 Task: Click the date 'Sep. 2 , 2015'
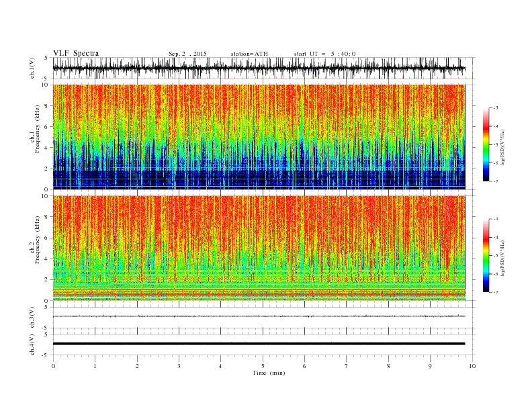(x=187, y=54)
